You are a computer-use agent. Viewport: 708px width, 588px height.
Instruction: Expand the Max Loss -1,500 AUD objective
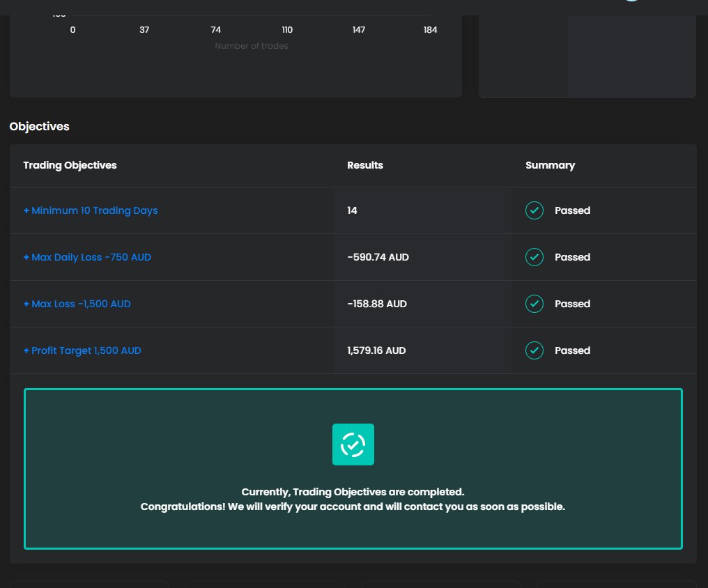(x=77, y=304)
